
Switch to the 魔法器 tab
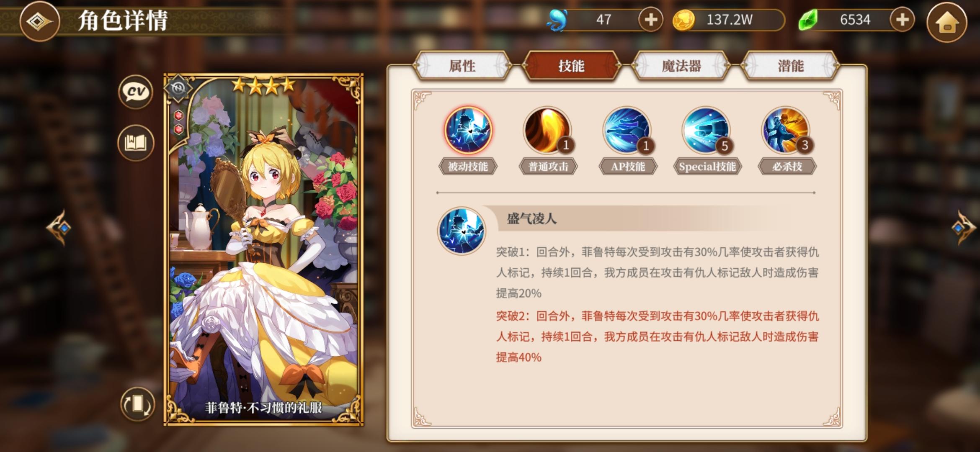(681, 66)
